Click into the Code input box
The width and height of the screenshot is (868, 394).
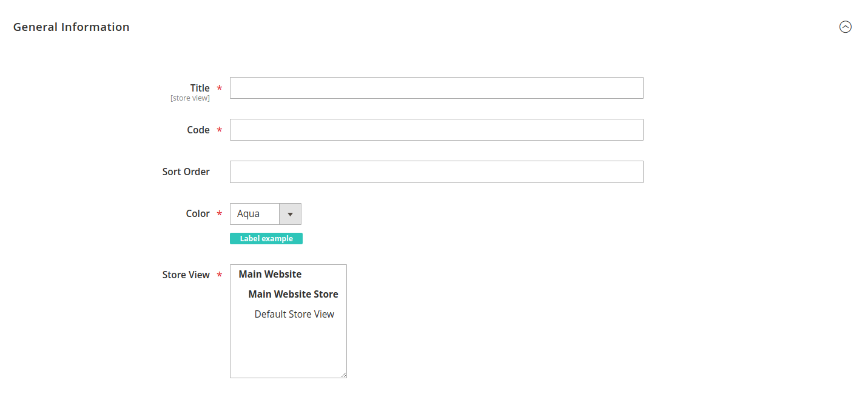[436, 130]
